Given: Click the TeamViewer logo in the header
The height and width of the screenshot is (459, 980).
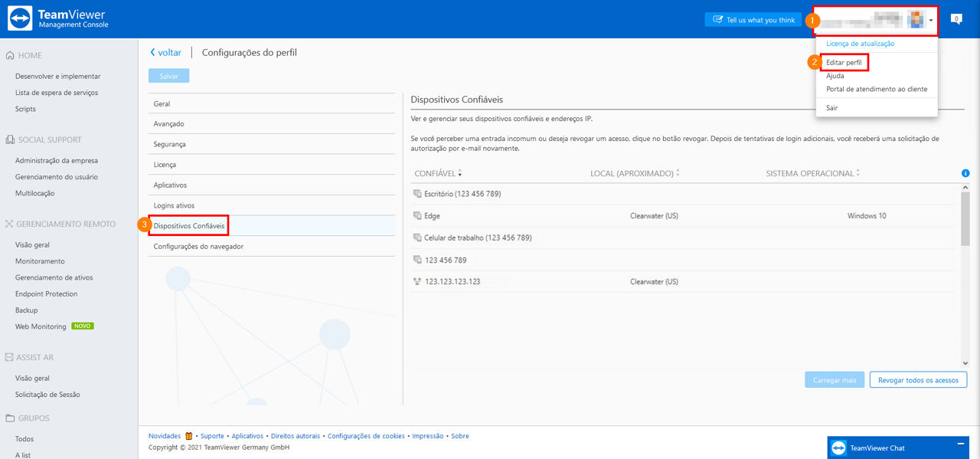Looking at the screenshot, I should [19, 18].
